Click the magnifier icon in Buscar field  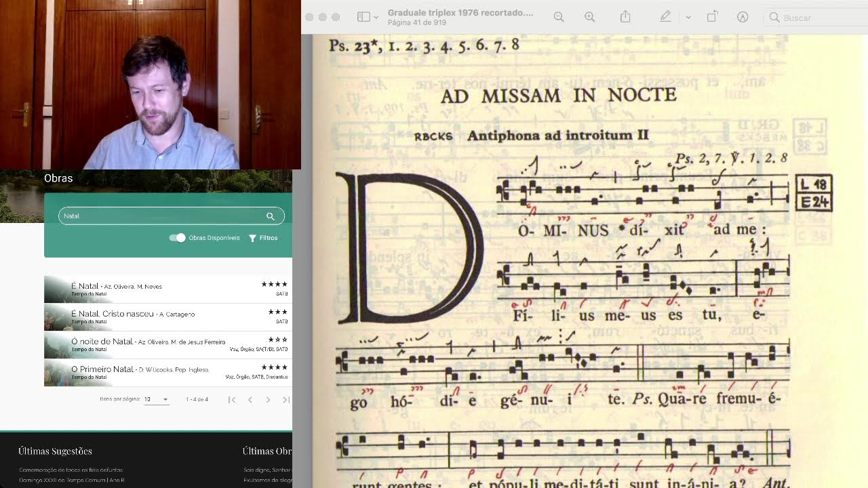[774, 18]
